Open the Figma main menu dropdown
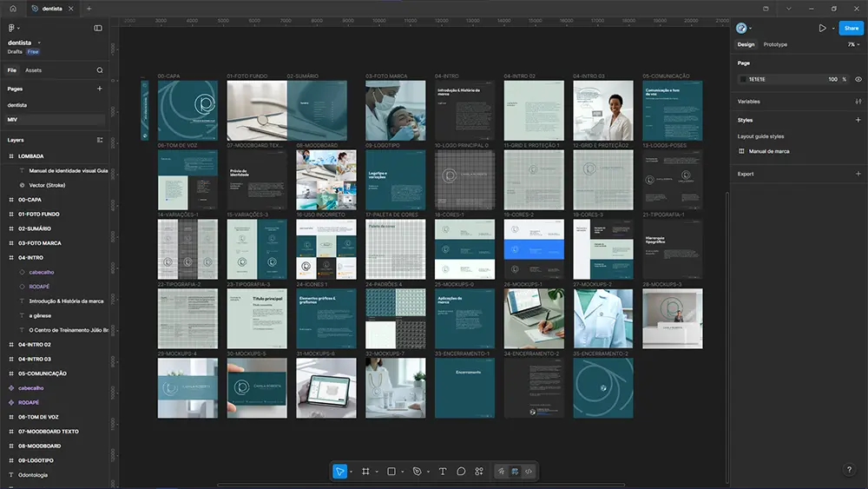868x489 pixels. click(13, 28)
